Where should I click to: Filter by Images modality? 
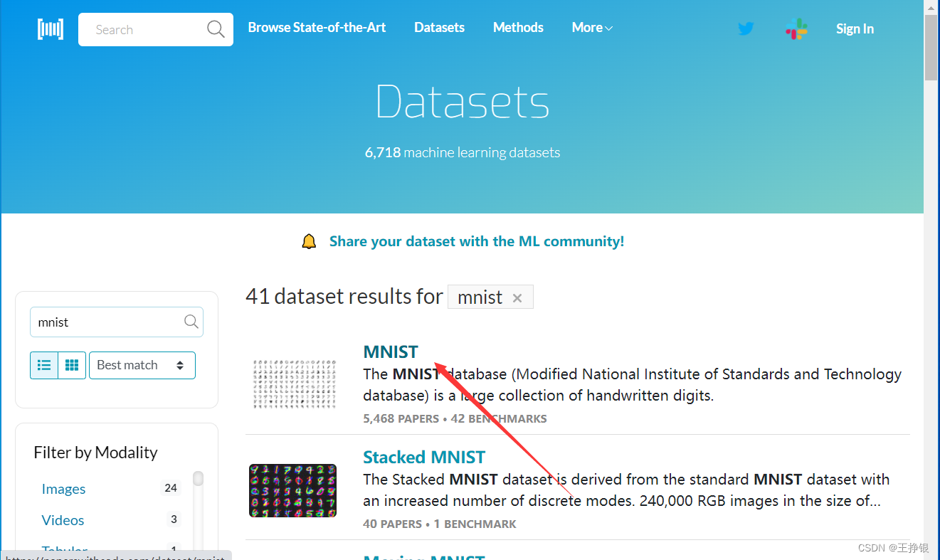(63, 489)
